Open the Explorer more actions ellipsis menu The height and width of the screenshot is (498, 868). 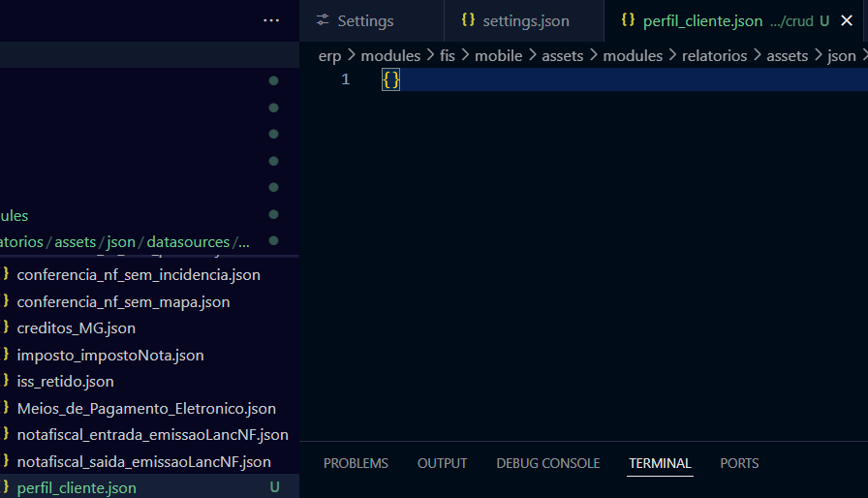[271, 20]
